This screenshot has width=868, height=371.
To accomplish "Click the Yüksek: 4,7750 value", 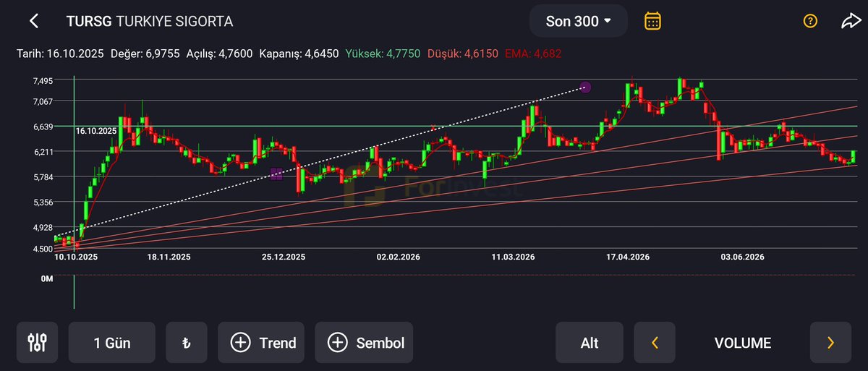I will click(383, 54).
